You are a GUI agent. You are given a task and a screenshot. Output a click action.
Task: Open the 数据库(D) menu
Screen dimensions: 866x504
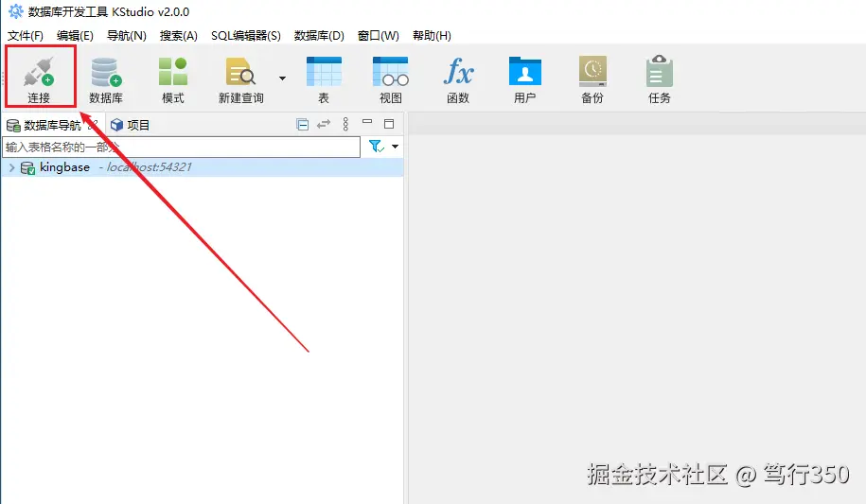tap(319, 36)
